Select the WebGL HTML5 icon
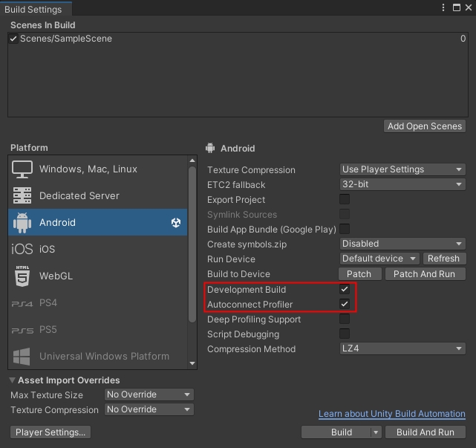Screen dimensions: 476x448 pyautogui.click(x=22, y=276)
